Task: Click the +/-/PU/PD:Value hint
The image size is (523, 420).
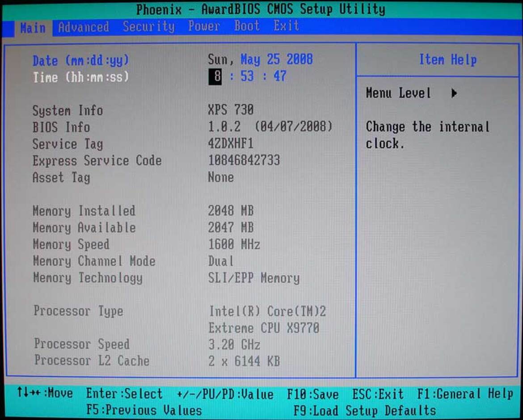Action: tap(225, 395)
